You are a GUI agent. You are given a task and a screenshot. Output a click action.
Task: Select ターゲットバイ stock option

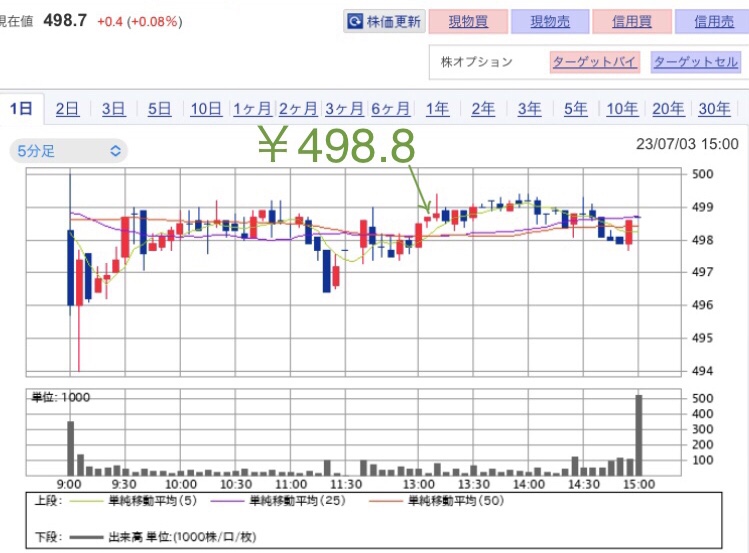point(595,62)
